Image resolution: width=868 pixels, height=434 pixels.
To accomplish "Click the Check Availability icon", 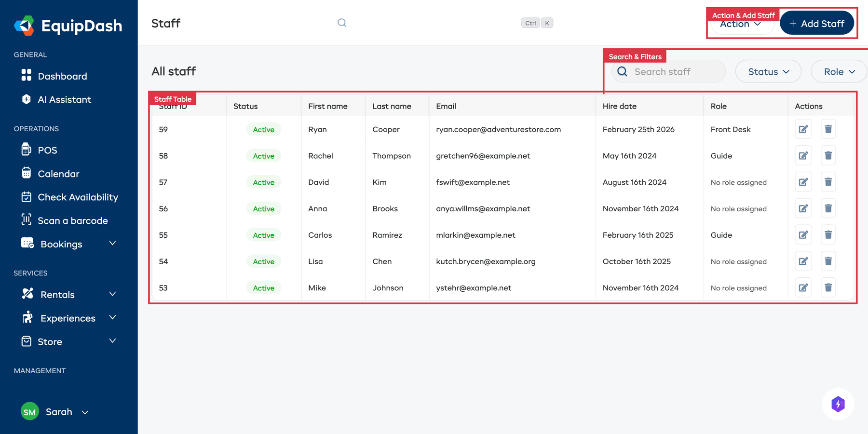I will (x=27, y=197).
